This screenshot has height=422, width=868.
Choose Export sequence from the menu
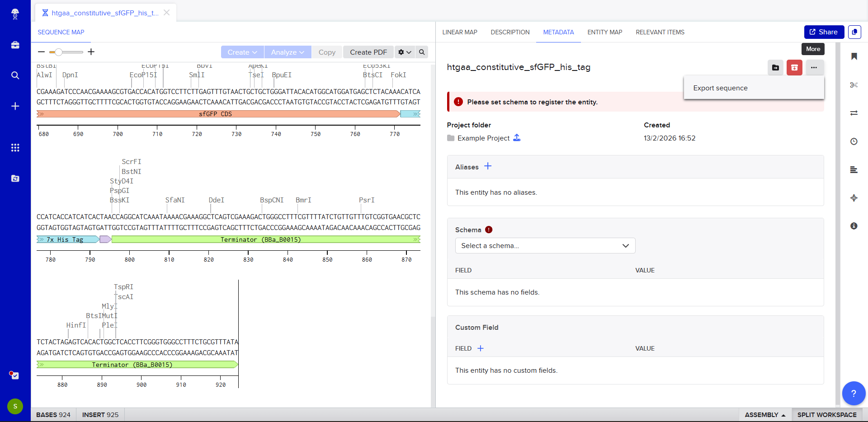point(720,88)
